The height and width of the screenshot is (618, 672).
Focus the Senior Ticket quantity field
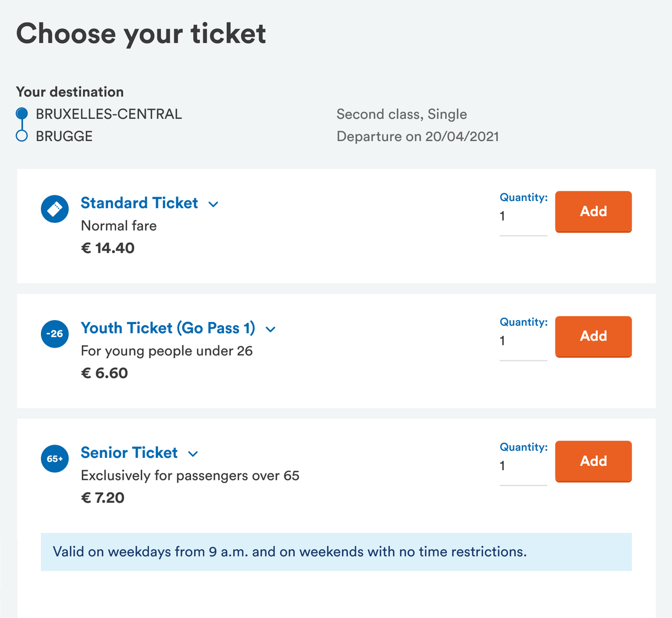click(x=523, y=466)
